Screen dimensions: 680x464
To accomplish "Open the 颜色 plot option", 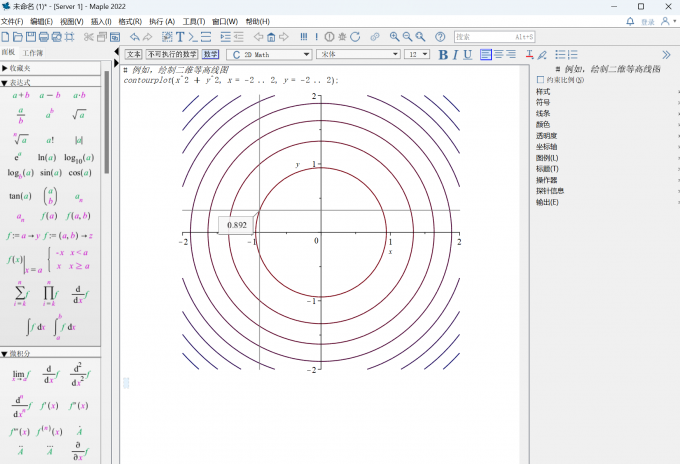I will point(543,124).
